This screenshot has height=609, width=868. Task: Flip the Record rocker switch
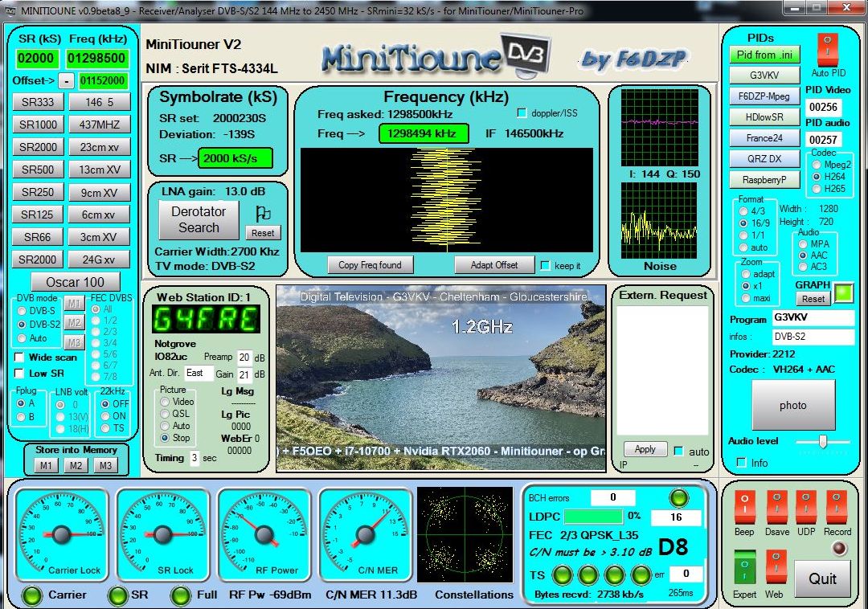pos(837,507)
